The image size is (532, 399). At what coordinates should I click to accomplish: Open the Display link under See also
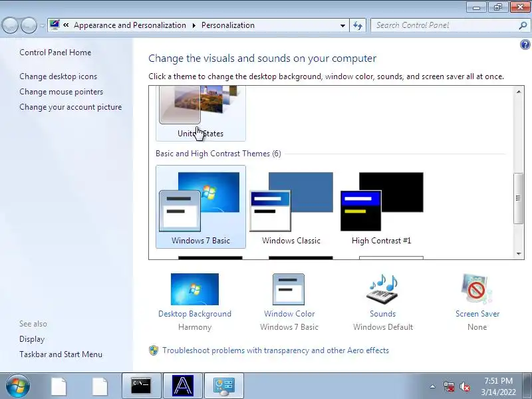pyautogui.click(x=32, y=339)
